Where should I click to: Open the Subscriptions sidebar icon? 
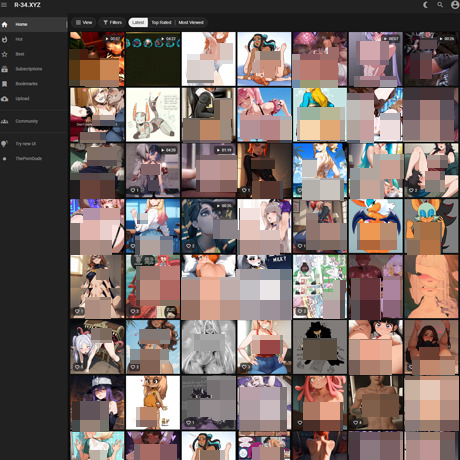pos(5,69)
